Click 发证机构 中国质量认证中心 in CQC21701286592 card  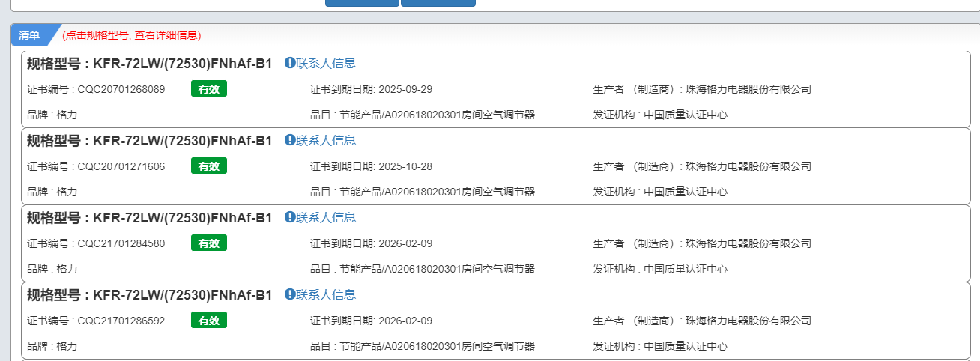(660, 346)
